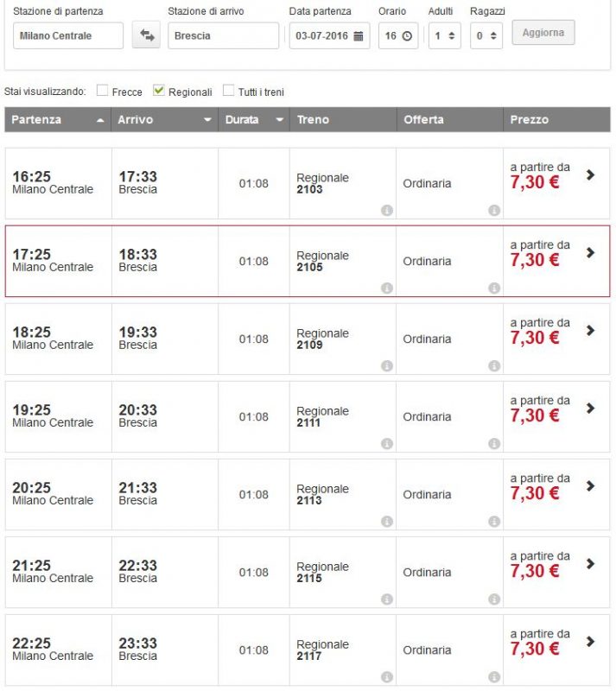
Task: Show info icon for Regionale 2111 train
Action: pyautogui.click(x=387, y=443)
